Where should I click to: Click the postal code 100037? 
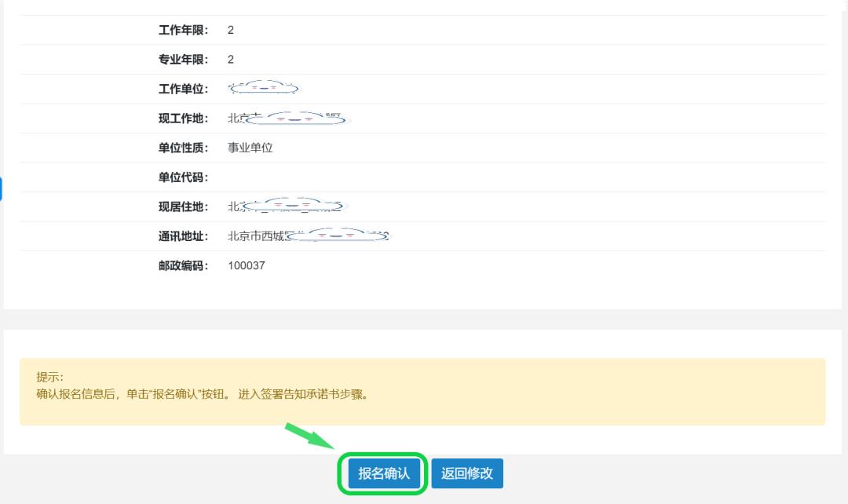click(247, 265)
